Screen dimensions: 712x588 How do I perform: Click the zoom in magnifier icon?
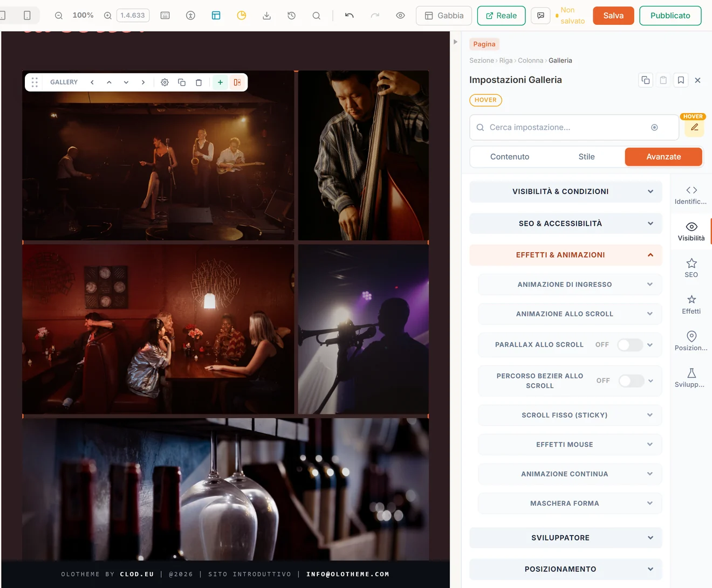click(108, 16)
